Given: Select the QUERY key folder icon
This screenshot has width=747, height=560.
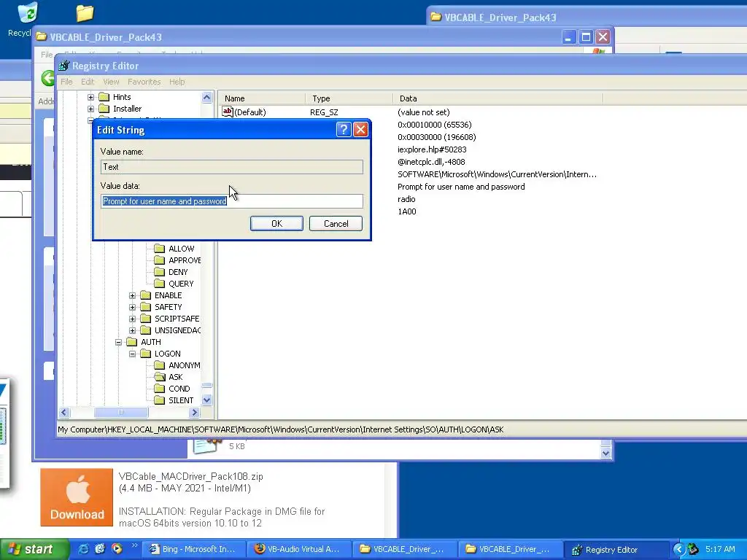Looking at the screenshot, I should (160, 284).
